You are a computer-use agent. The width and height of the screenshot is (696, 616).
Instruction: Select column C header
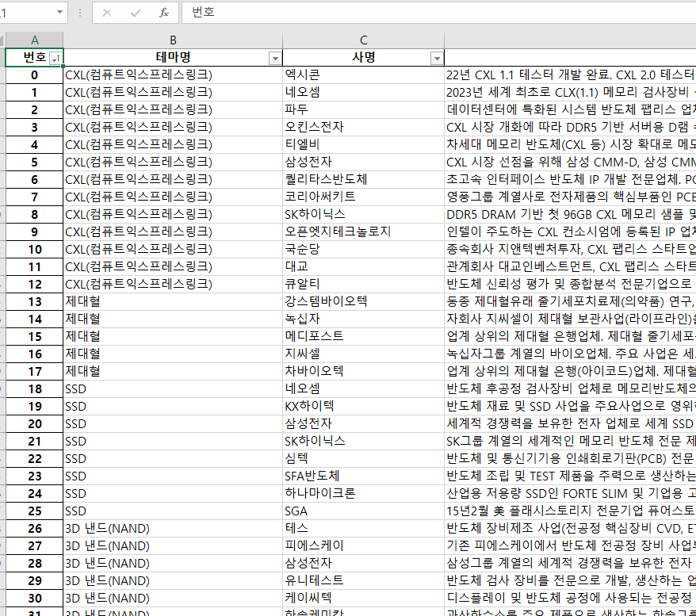[x=363, y=40]
